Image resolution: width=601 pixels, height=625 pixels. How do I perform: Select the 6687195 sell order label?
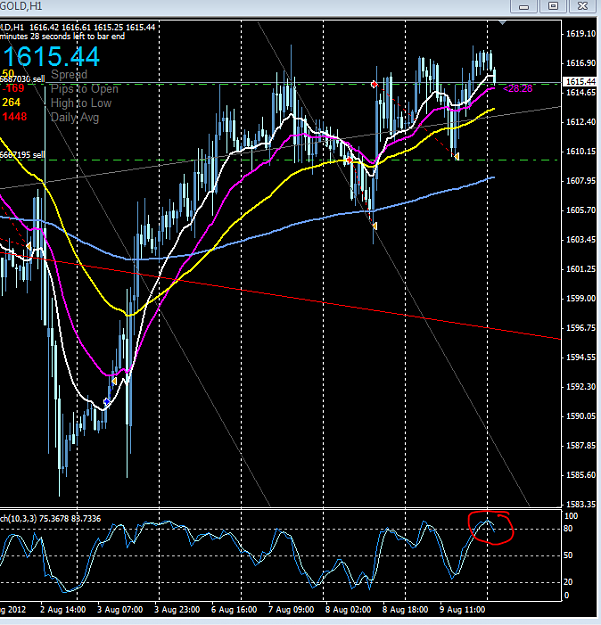click(22, 155)
